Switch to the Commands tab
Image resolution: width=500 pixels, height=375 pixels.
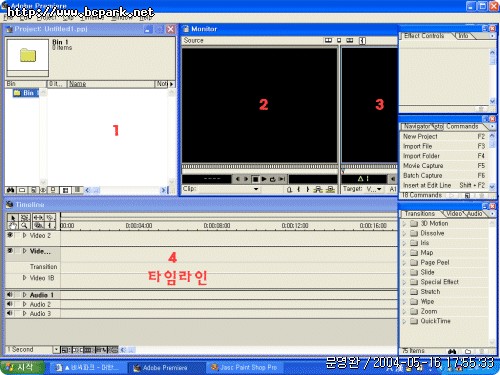[462, 126]
